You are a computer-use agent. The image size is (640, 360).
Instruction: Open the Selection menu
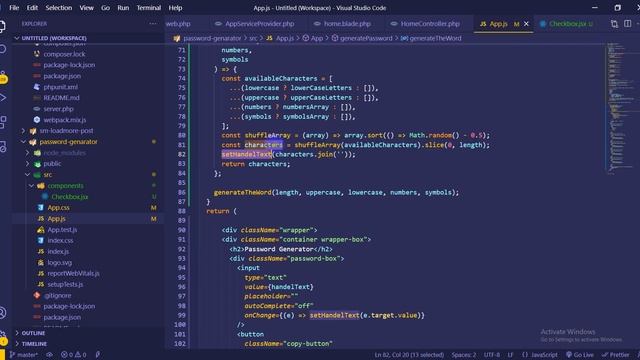(x=58, y=8)
